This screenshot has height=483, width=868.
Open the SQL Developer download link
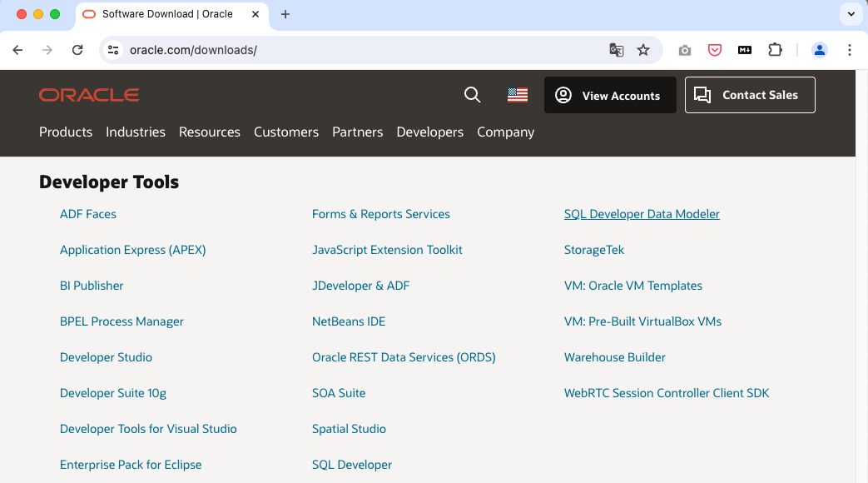[x=351, y=464]
